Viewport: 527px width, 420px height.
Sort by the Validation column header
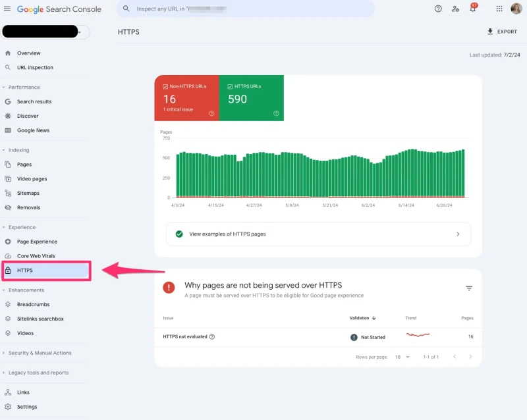(x=362, y=318)
